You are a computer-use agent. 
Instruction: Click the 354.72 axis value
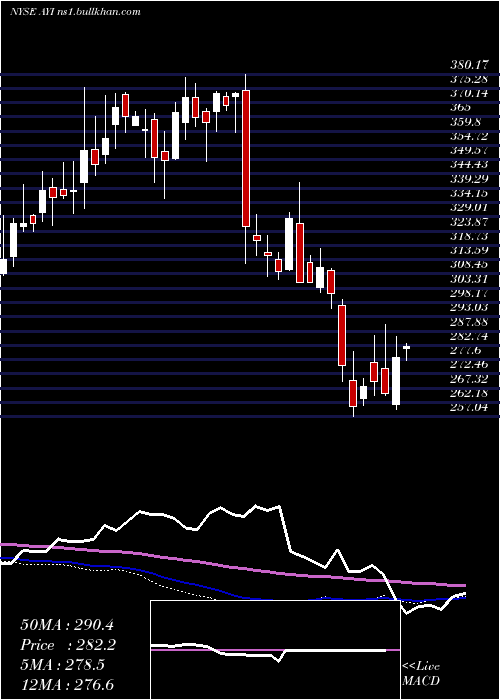coord(469,136)
